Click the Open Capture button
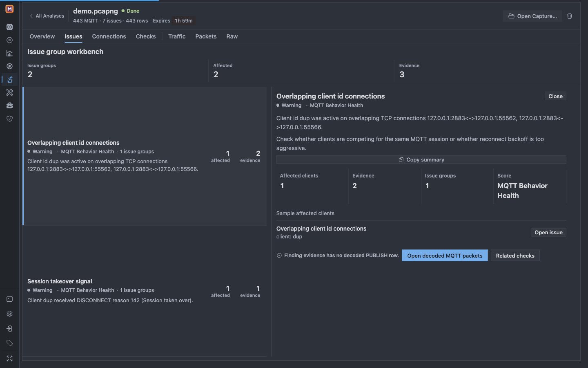The width and height of the screenshot is (588, 368). (x=532, y=16)
